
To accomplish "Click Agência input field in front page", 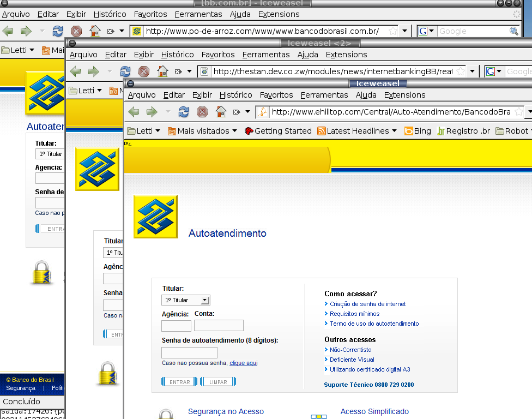I will (177, 326).
